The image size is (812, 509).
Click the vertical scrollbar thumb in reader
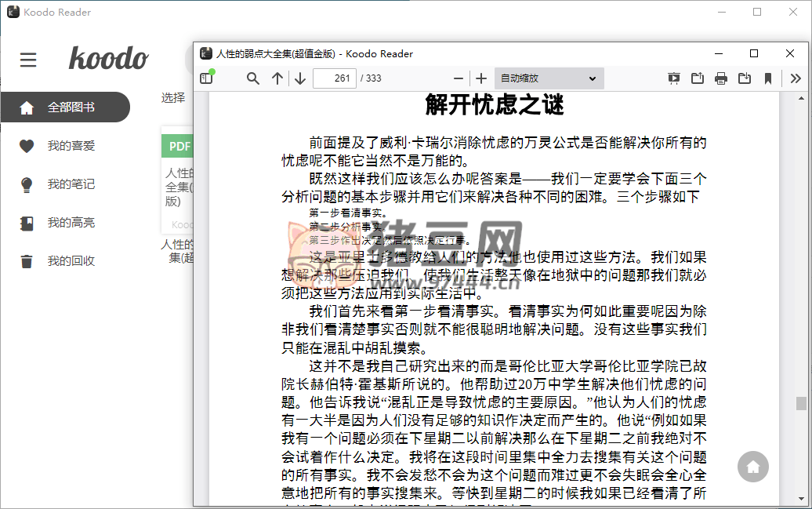[801, 403]
